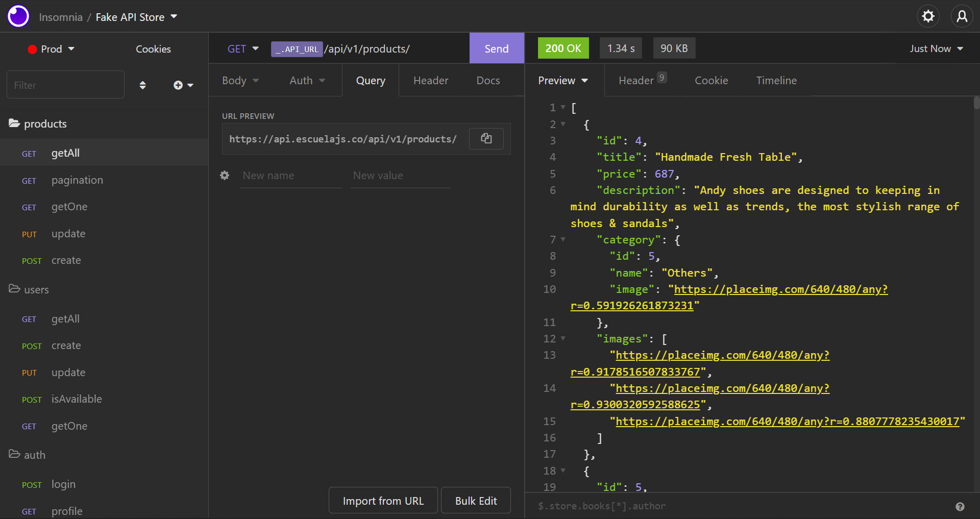Select the users getAll request
The image size is (980, 519).
[x=104, y=318]
